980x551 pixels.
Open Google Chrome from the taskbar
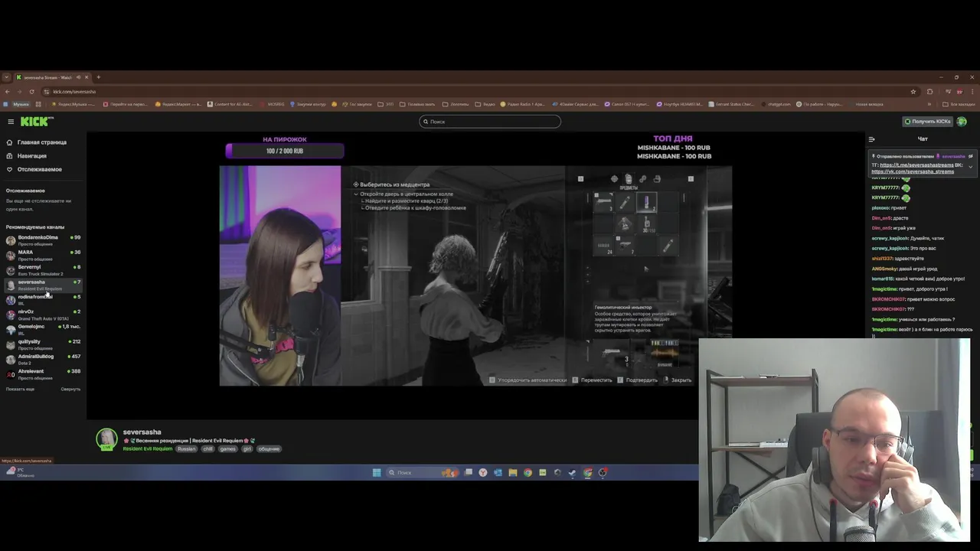(x=528, y=473)
